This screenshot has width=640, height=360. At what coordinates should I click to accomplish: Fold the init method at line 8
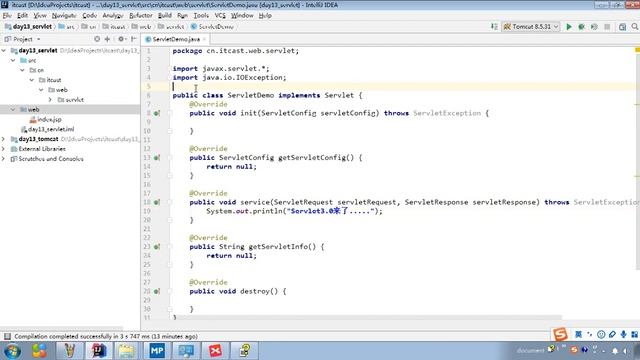point(170,113)
